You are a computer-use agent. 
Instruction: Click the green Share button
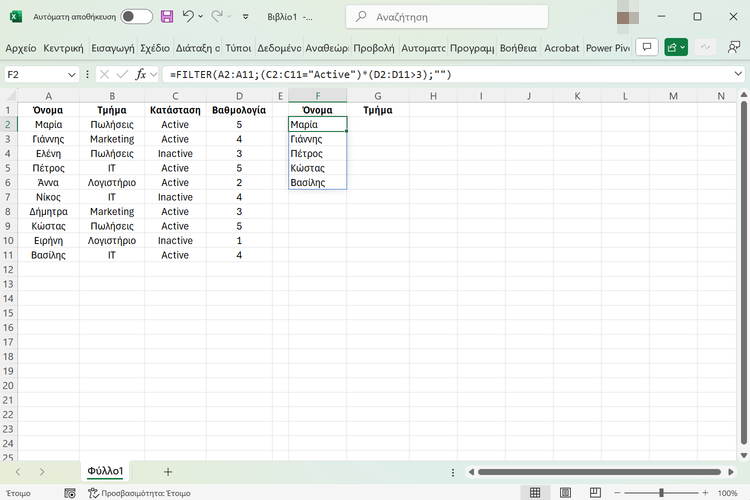[676, 47]
